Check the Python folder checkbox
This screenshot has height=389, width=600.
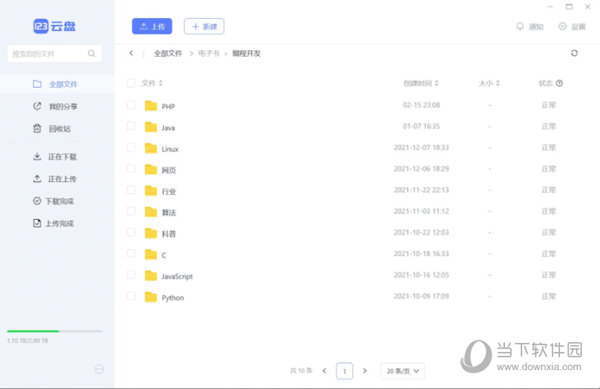[131, 296]
